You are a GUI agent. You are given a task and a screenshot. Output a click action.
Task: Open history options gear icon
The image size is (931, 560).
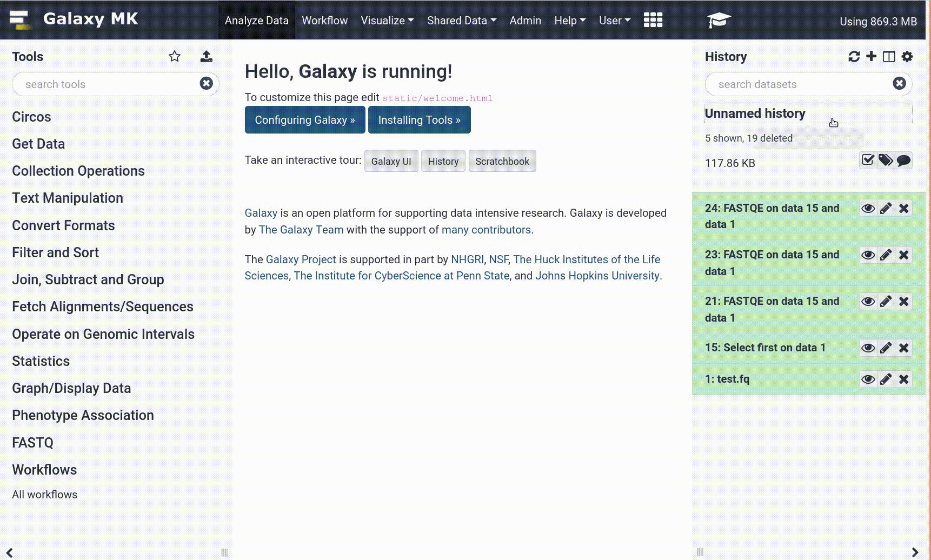coord(907,56)
